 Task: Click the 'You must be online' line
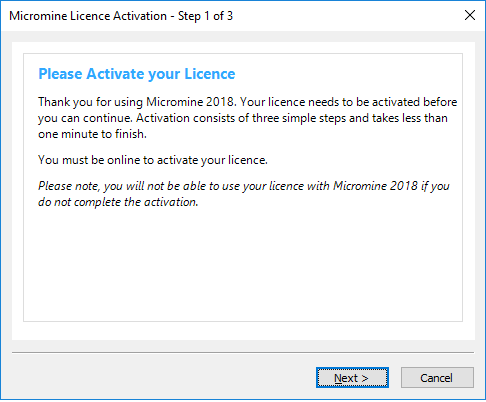click(x=153, y=160)
